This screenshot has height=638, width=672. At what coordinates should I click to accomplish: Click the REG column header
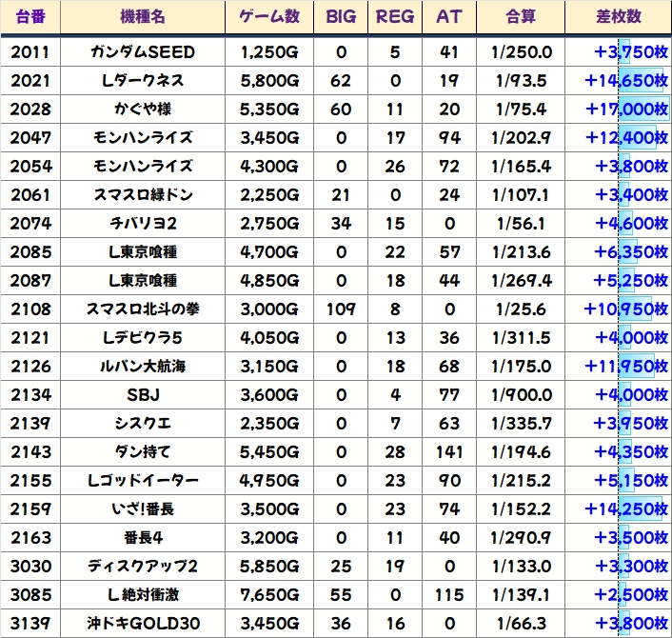pyautogui.click(x=395, y=17)
